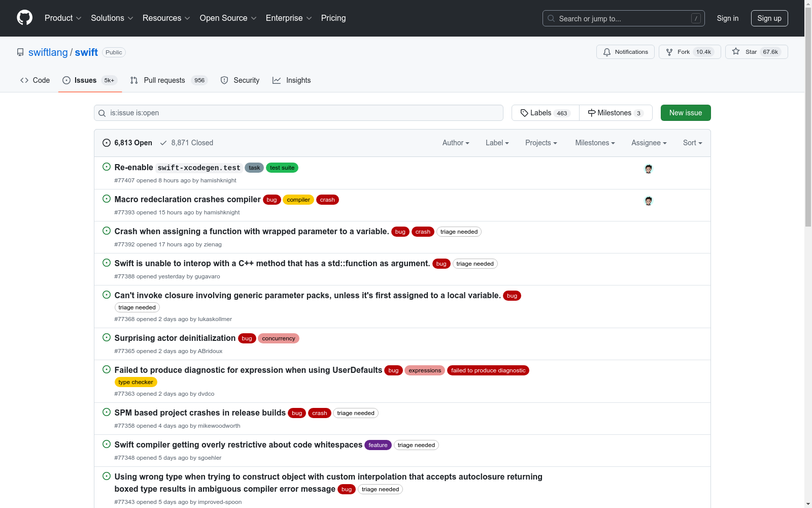Select the Issues tab
This screenshot has height=508, width=812.
[x=90, y=80]
